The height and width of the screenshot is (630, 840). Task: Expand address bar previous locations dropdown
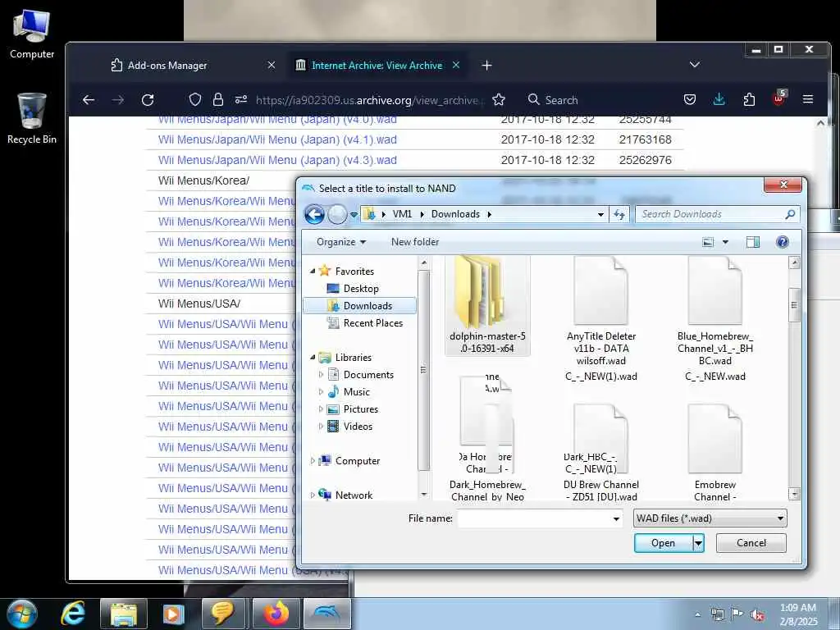point(600,214)
